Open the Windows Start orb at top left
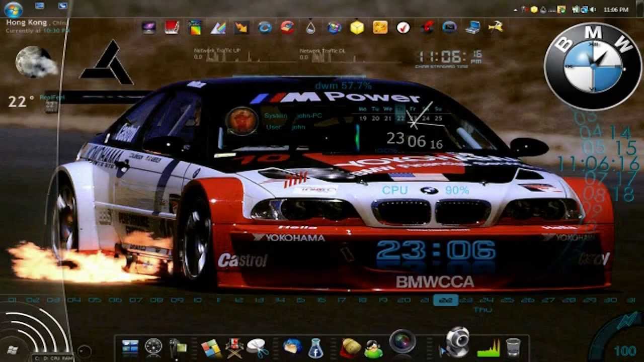Viewport: 644px width, 362px height. 13,9
